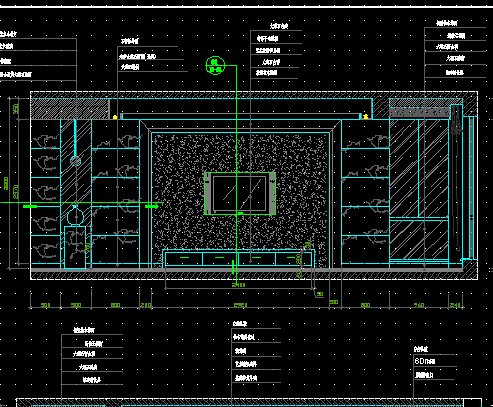493x407 pixels.
Task: Select the first TV cabinet drawer handle
Action: coord(184,257)
